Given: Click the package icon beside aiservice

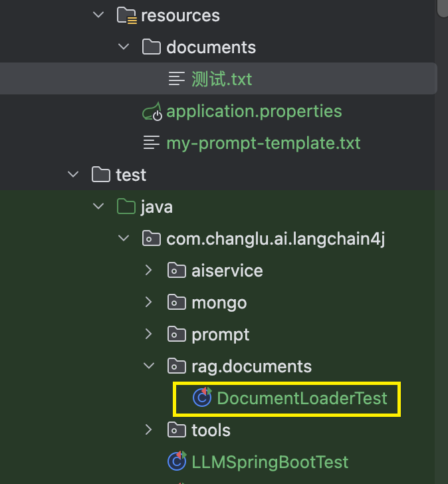Looking at the screenshot, I should tap(177, 271).
